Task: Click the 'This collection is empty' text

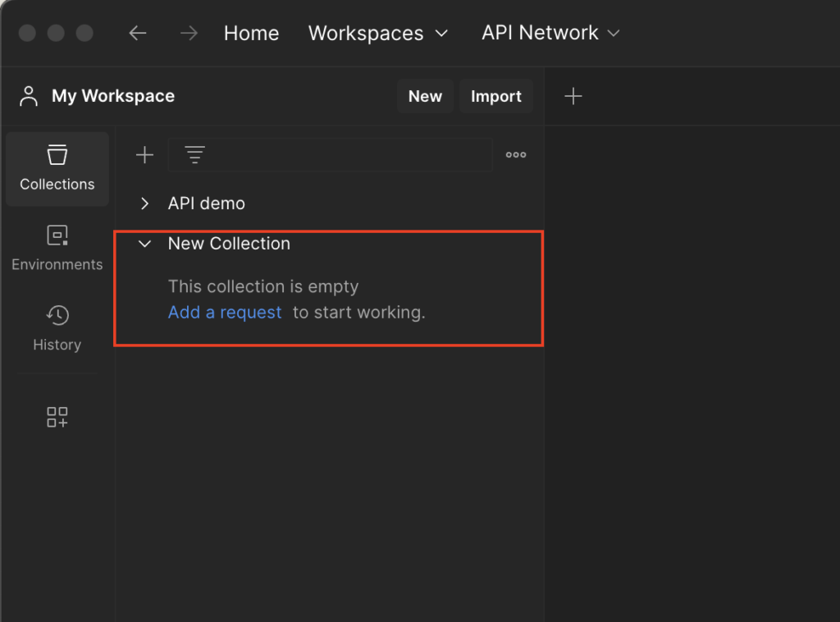Action: 263,286
